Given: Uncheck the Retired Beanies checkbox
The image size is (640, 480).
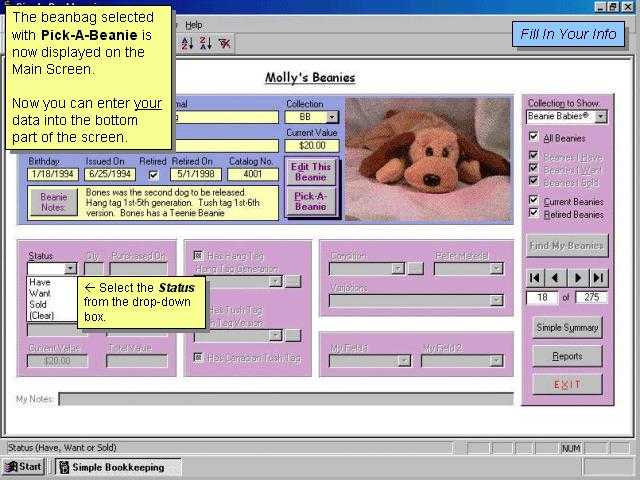Looking at the screenshot, I should tap(533, 214).
